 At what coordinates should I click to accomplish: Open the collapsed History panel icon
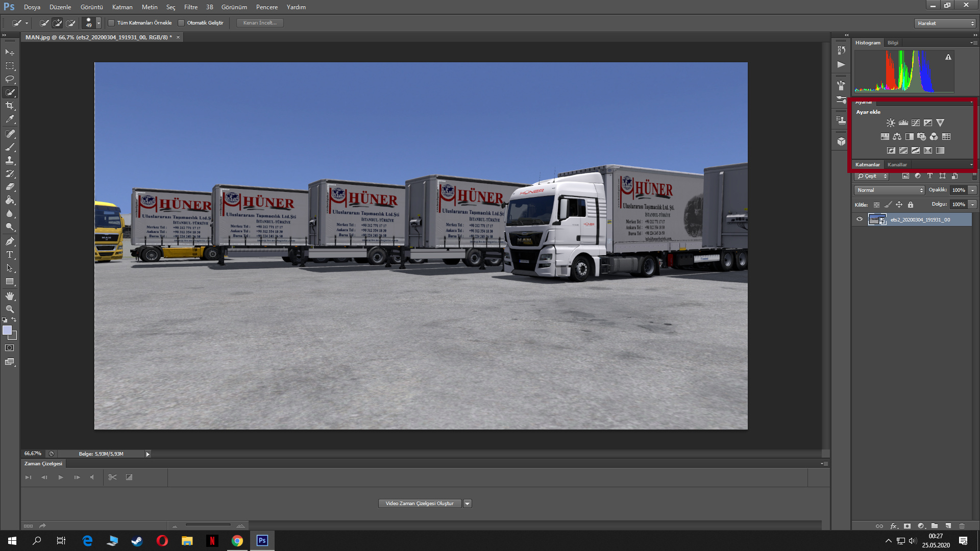(x=842, y=50)
